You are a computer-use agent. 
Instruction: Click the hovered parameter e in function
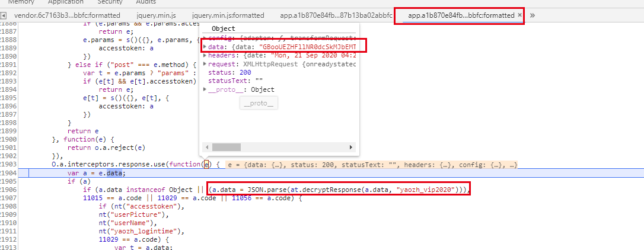pos(207,165)
